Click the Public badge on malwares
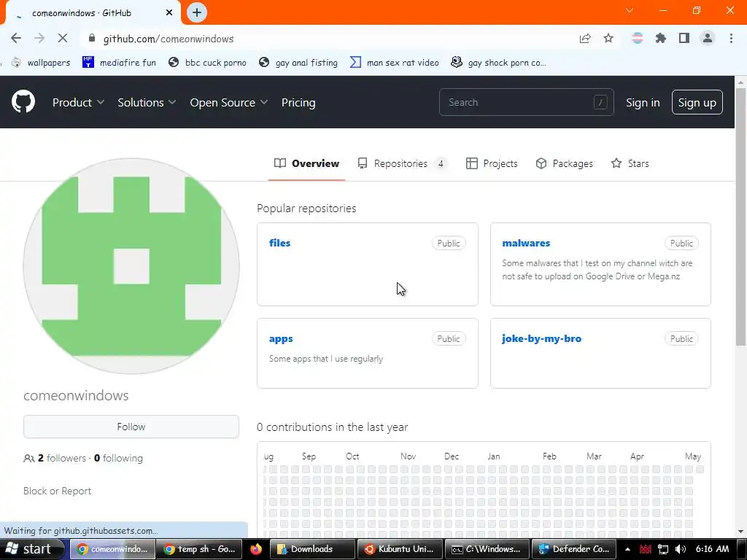 [681, 244]
